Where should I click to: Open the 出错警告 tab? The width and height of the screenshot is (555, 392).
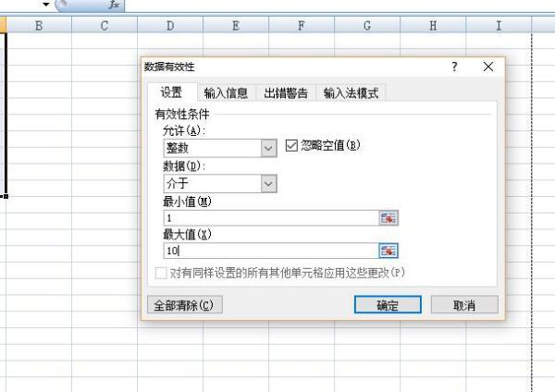pos(286,92)
